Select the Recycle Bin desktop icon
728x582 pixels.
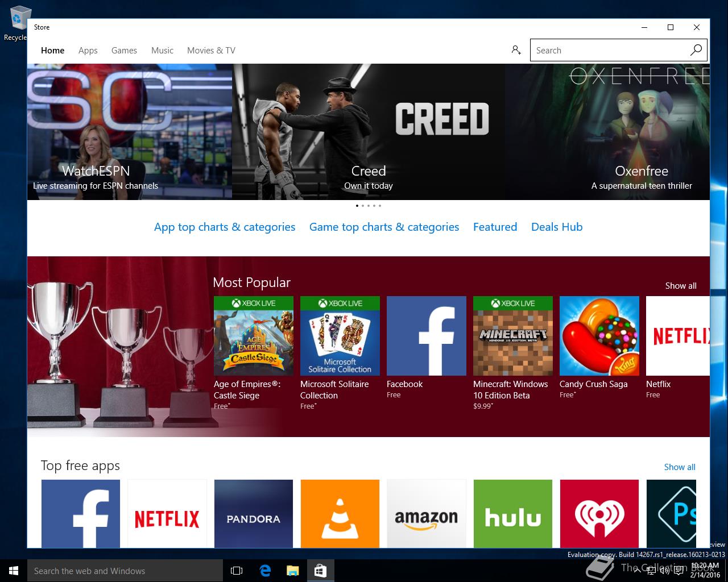(x=16, y=24)
